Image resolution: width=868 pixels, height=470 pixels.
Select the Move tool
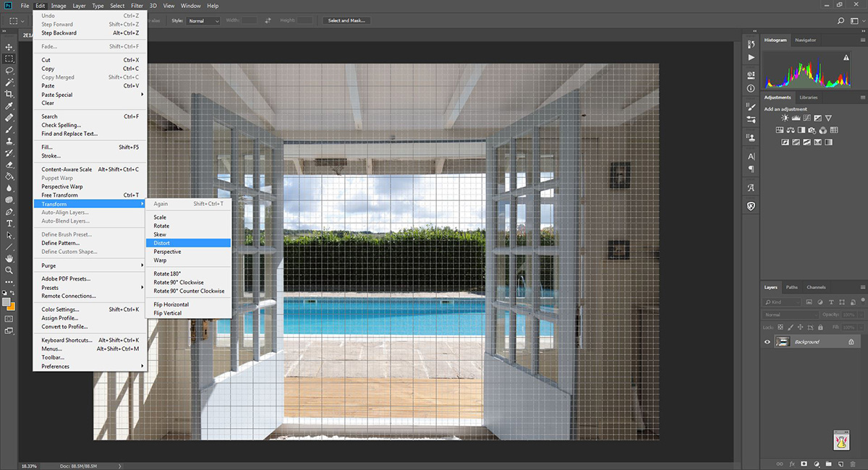[x=9, y=47]
